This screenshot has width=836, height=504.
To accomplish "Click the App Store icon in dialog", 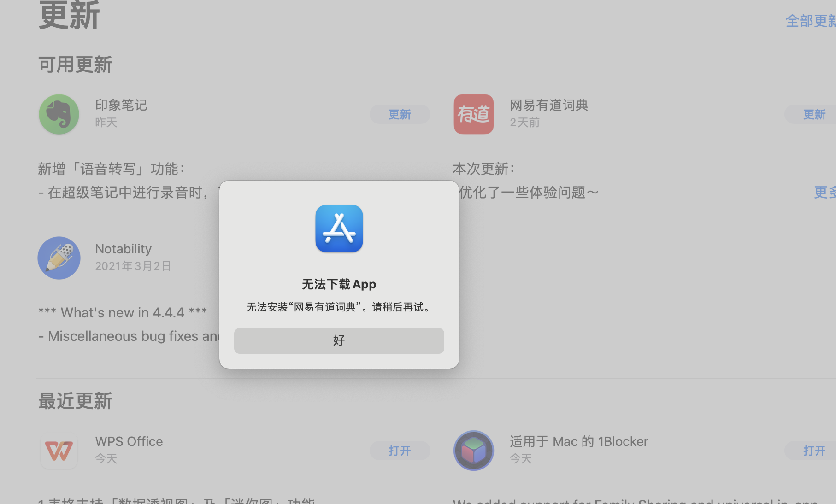I will (339, 229).
